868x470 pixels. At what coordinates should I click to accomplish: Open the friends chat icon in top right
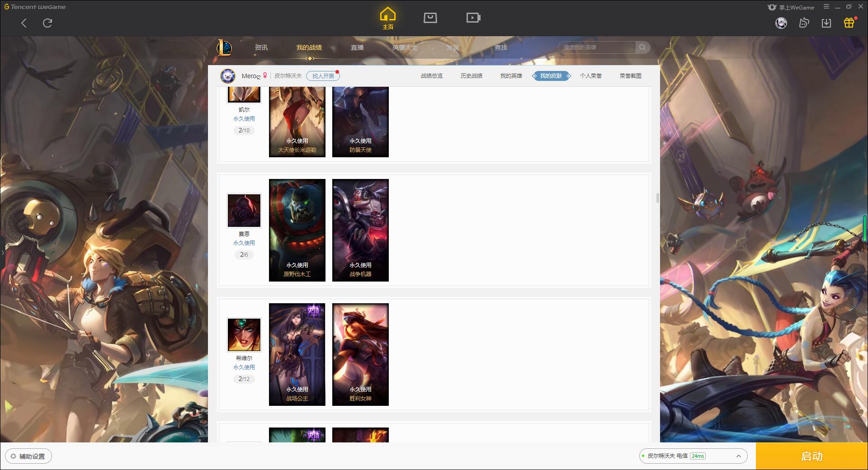pyautogui.click(x=804, y=23)
